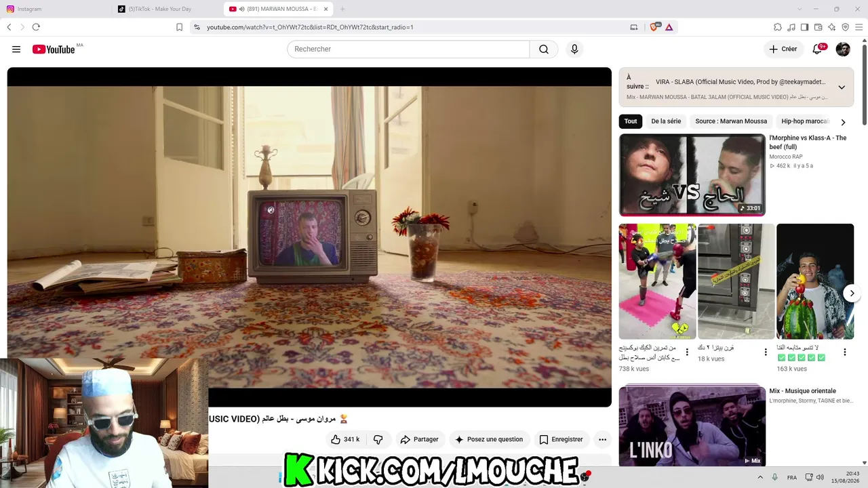Select 'Source : Marwan Moussa' chip
This screenshot has width=868, height=488.
click(x=731, y=121)
